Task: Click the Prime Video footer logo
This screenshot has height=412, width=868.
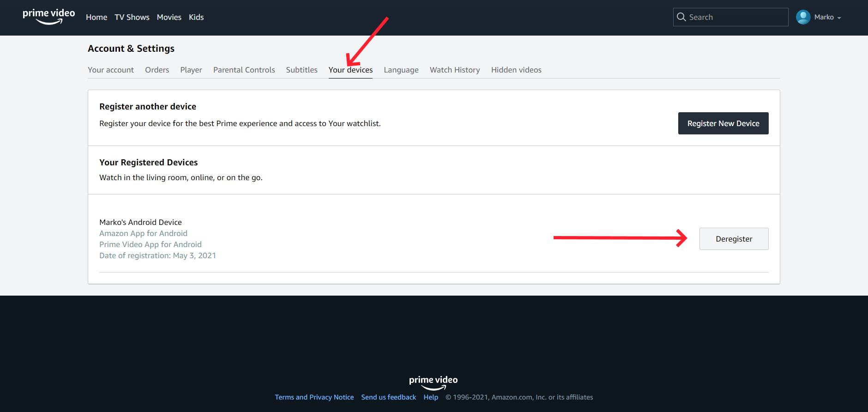Action: (433, 382)
